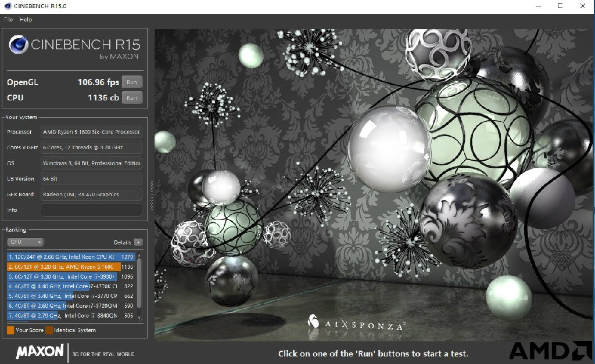595x364 pixels.
Task: Close the Cinebench window
Action: pyautogui.click(x=582, y=6)
